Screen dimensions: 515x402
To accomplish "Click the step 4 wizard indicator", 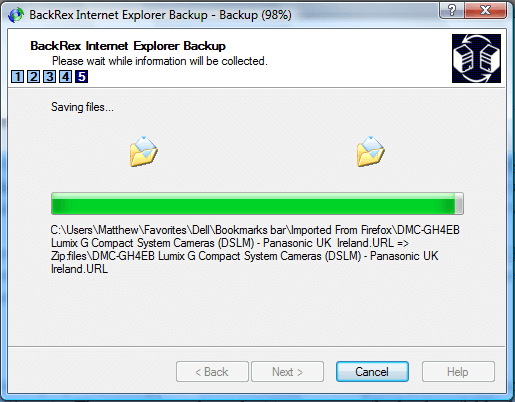I will click(x=66, y=77).
